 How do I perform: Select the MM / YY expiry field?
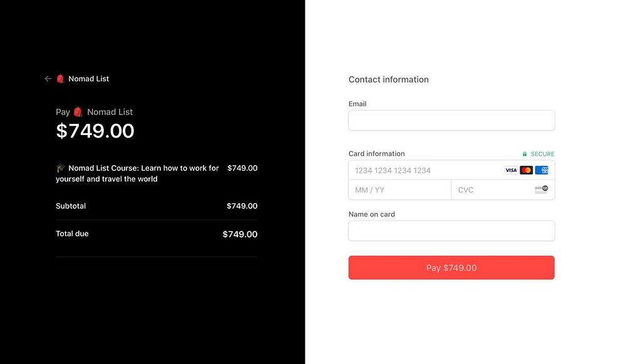click(x=399, y=190)
